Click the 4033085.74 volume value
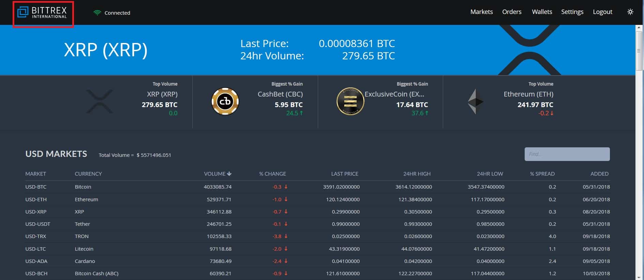644x280 pixels. 218,187
